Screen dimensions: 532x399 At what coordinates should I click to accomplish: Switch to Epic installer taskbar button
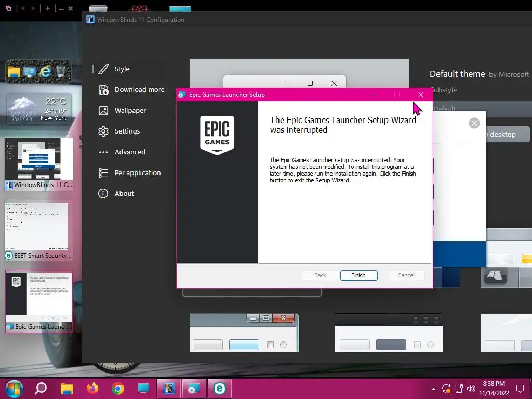point(194,389)
